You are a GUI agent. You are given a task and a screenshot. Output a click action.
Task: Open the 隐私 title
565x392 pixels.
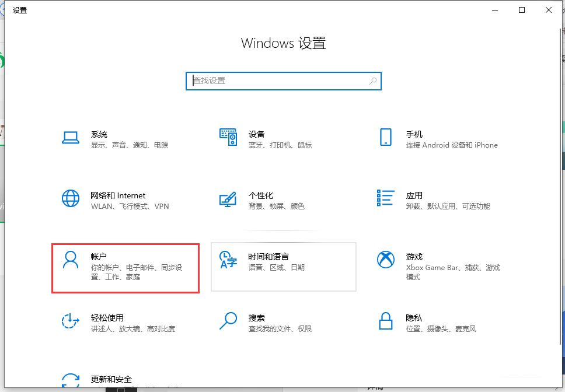(414, 318)
